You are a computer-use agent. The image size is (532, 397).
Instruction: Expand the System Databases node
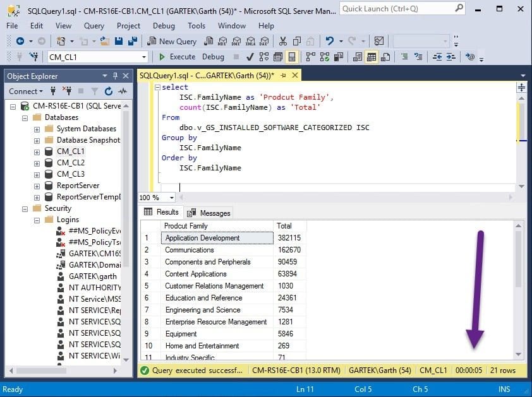[x=37, y=129]
